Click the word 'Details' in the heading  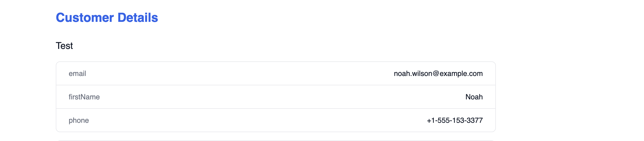pyautogui.click(x=138, y=18)
